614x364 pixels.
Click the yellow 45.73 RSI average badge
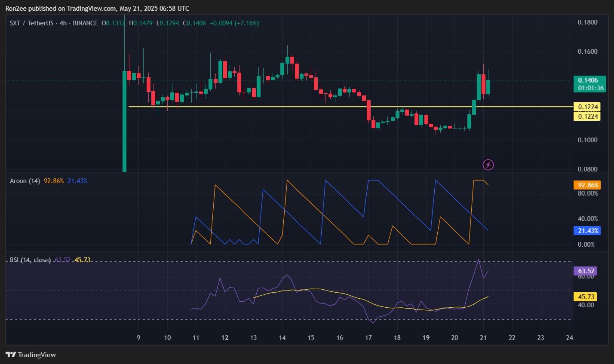click(x=587, y=296)
